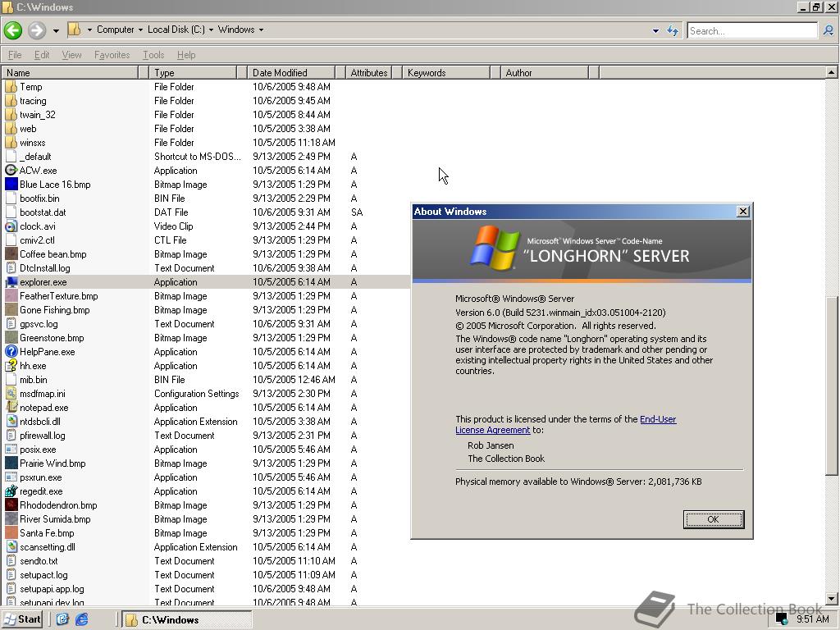
Task: Open the Help menu
Action: tap(186, 55)
